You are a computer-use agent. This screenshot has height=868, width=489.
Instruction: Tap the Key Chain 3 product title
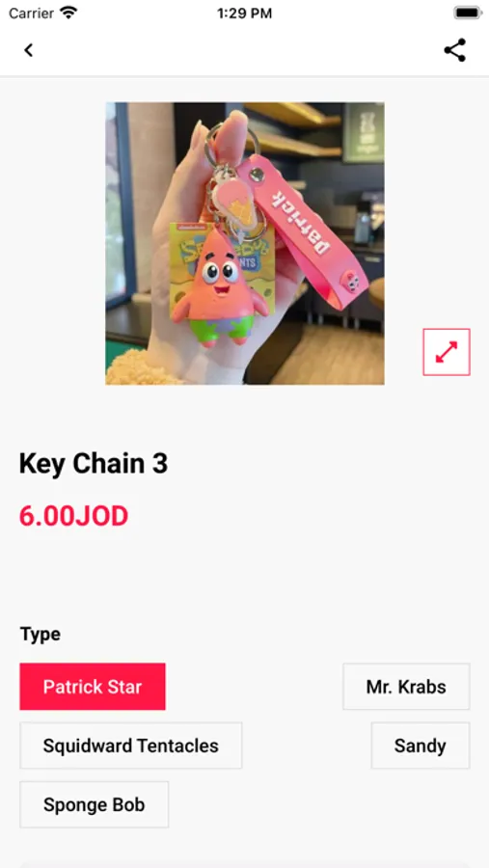click(93, 463)
